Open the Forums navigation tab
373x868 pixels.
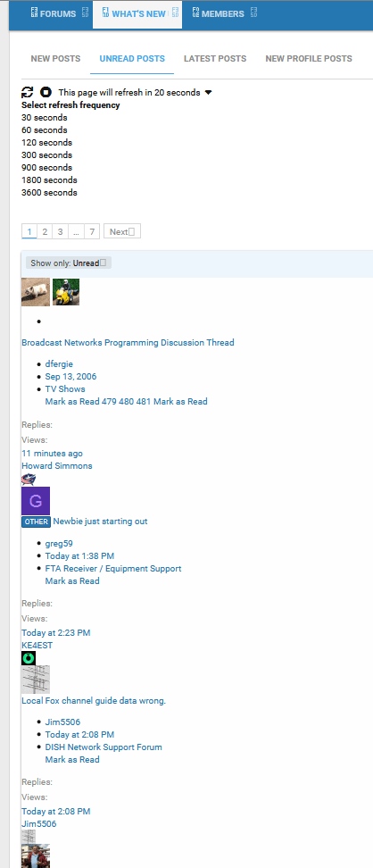(x=54, y=13)
